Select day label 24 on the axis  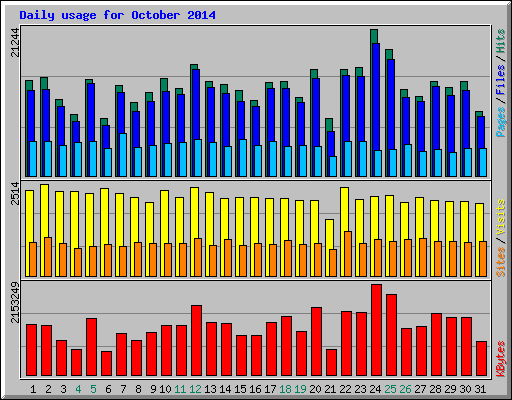tap(375, 389)
